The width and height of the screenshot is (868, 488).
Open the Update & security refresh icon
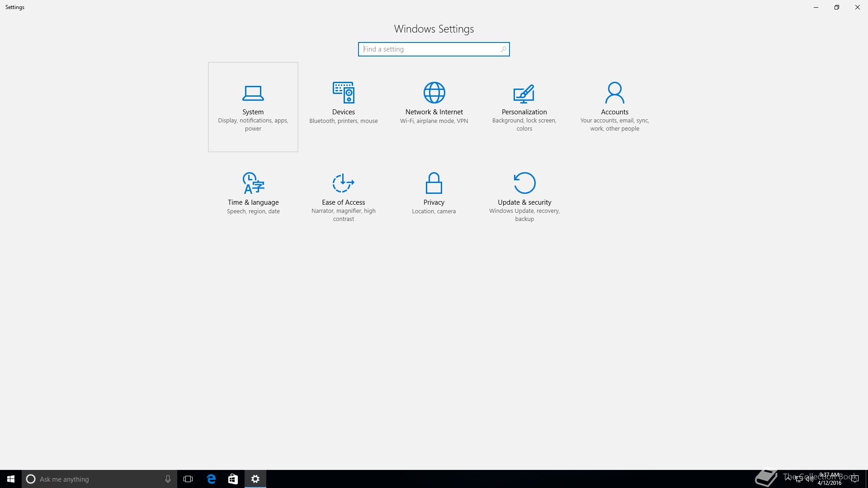click(524, 183)
